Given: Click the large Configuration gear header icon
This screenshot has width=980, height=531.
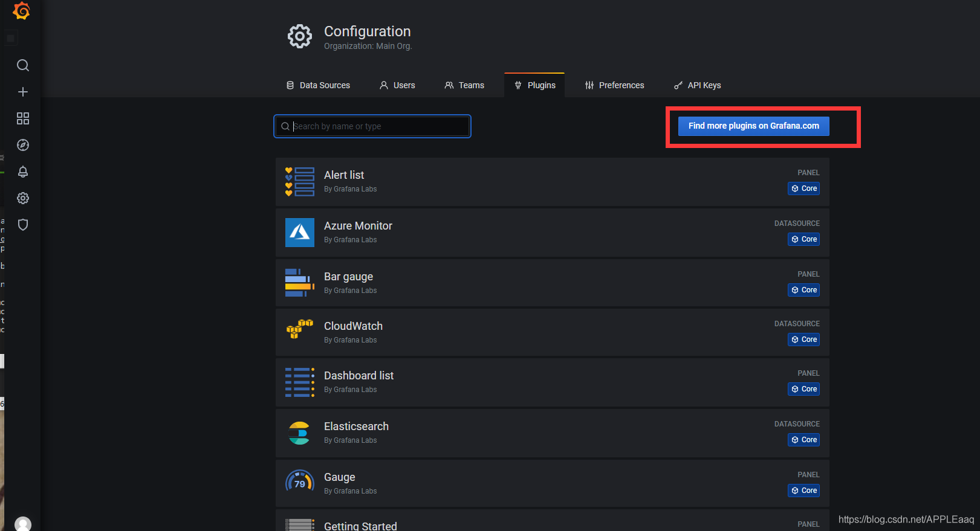Looking at the screenshot, I should (x=300, y=36).
